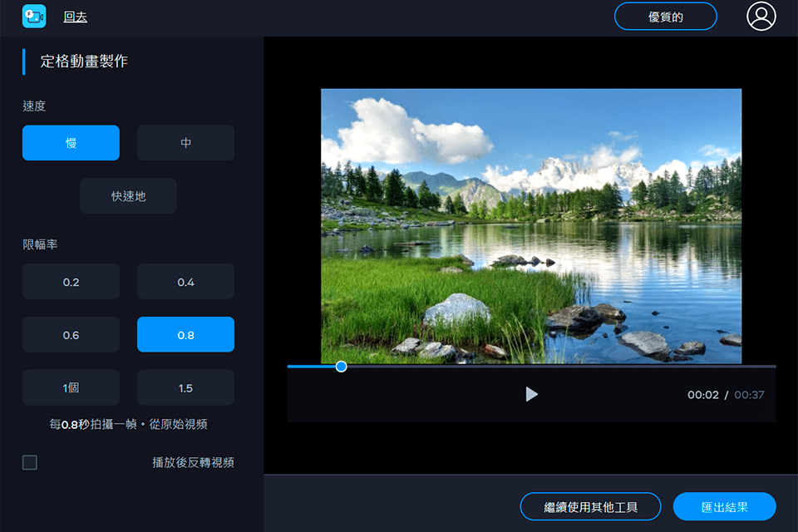Set clip rate to 0.2
The width and height of the screenshot is (798, 532).
(x=71, y=282)
